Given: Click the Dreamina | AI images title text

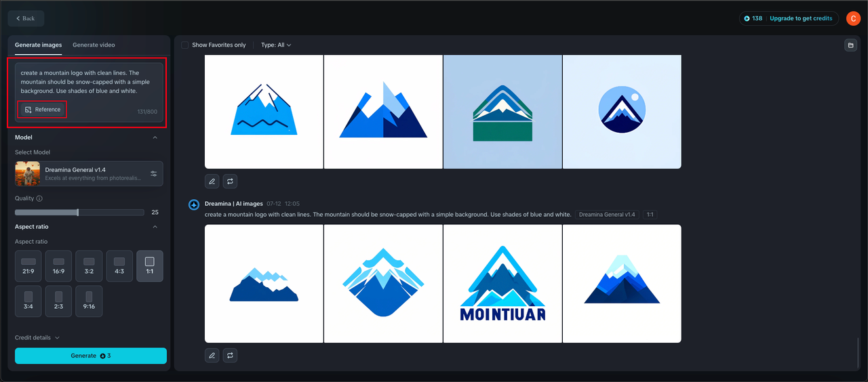Looking at the screenshot, I should tap(233, 203).
